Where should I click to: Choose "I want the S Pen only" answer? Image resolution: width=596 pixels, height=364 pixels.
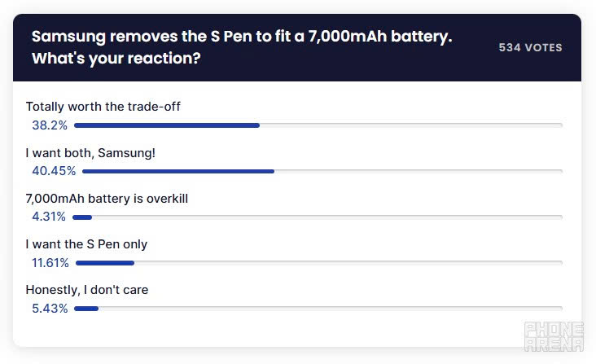[x=86, y=244]
